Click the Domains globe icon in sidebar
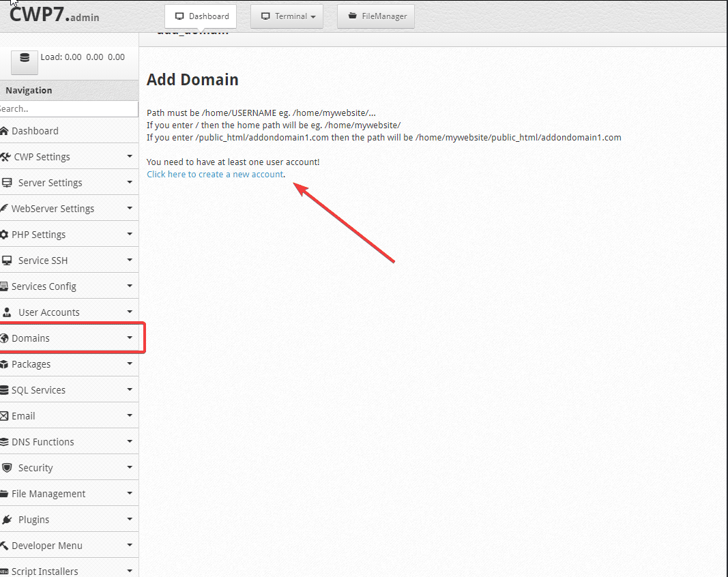 pos(7,338)
